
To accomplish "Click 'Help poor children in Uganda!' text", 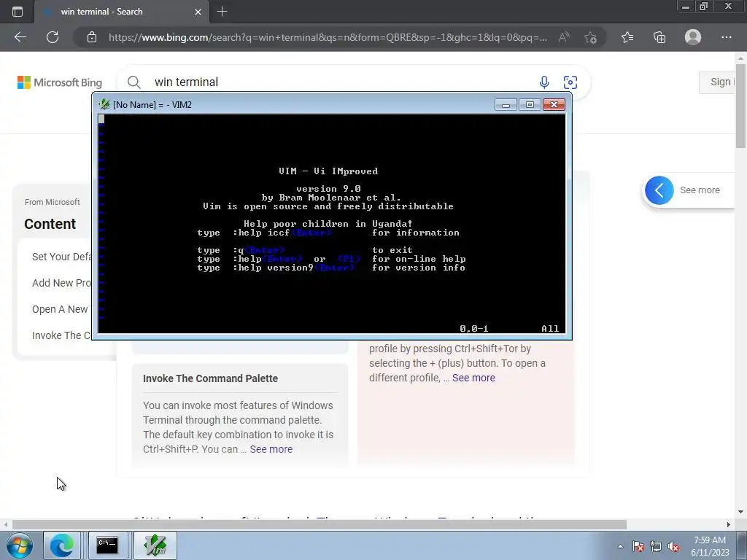I will click(328, 223).
